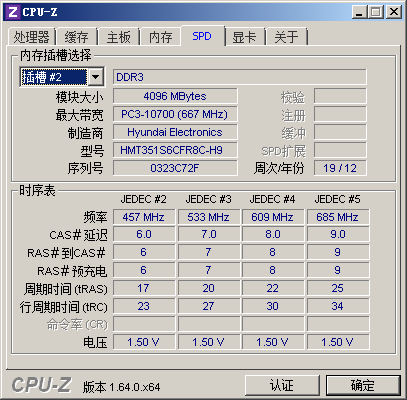The image size is (407, 400).
Task: Click the 19 / 12 week/year value
Action: (x=340, y=168)
